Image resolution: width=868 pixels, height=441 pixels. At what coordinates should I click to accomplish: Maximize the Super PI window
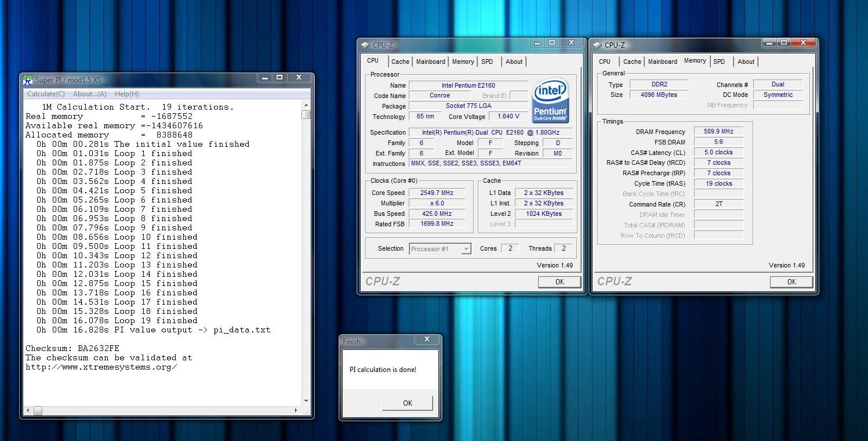coord(279,77)
